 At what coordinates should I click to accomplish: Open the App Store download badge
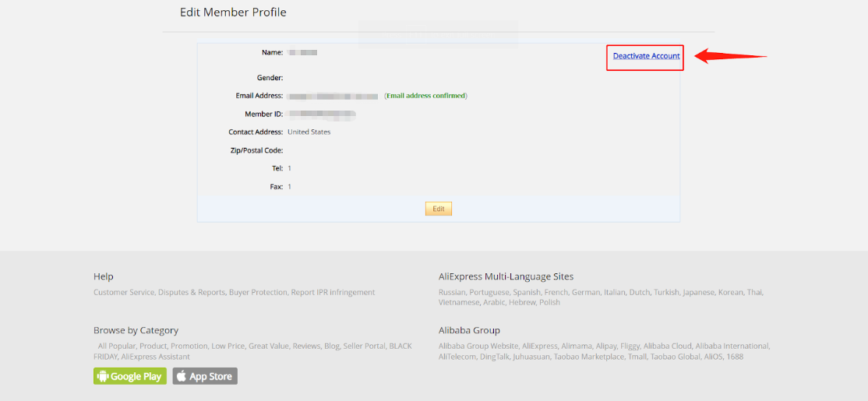tap(205, 376)
